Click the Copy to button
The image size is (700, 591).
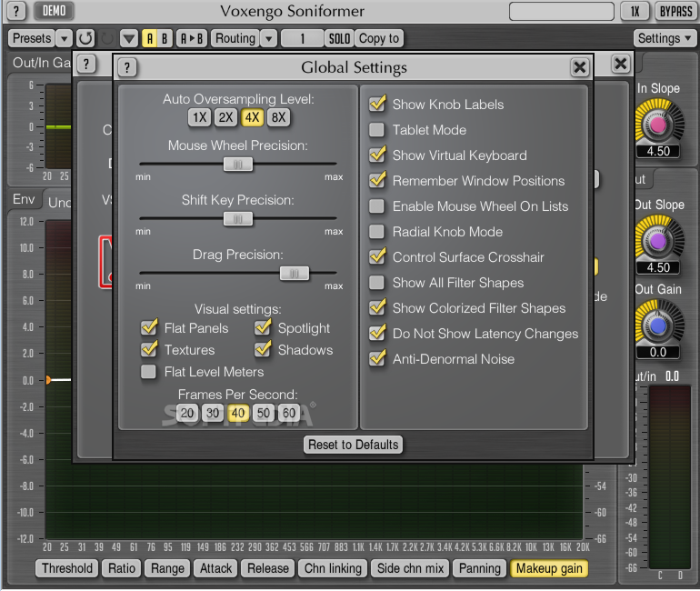pyautogui.click(x=379, y=38)
